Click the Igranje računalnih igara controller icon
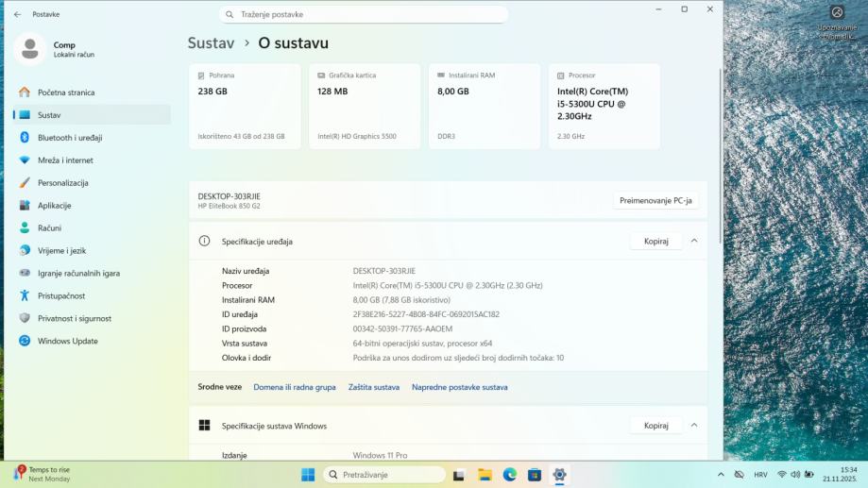The image size is (868, 488). 25,273
